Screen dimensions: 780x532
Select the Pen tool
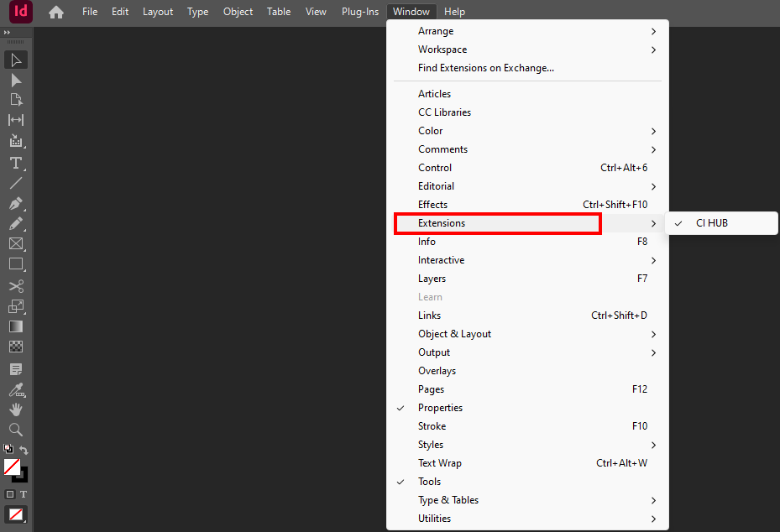[15, 203]
